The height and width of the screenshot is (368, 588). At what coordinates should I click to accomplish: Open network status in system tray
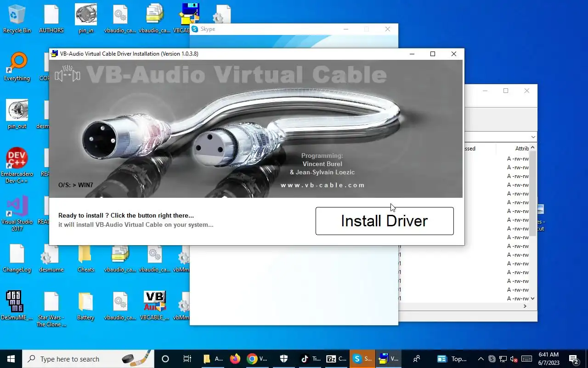[x=503, y=359]
